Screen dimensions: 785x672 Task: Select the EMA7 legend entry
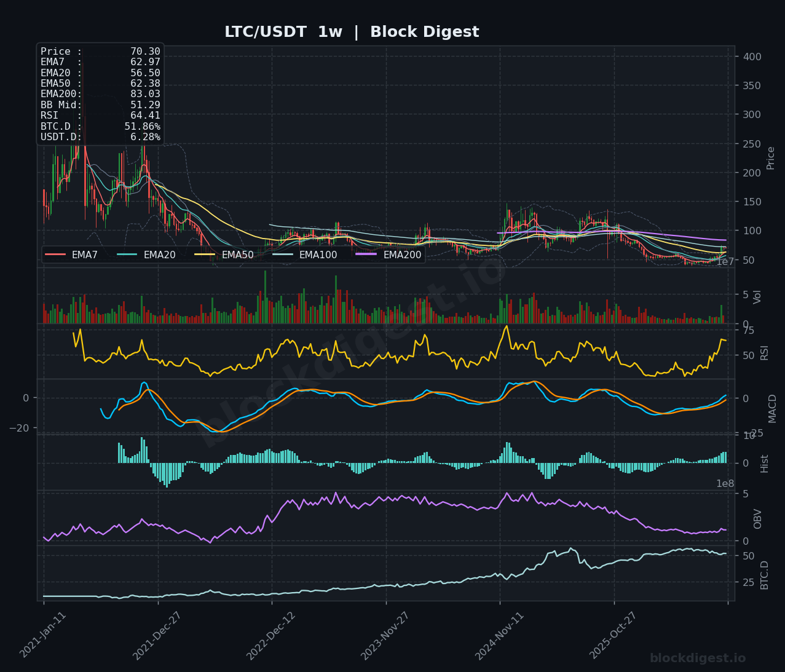pyautogui.click(x=71, y=255)
